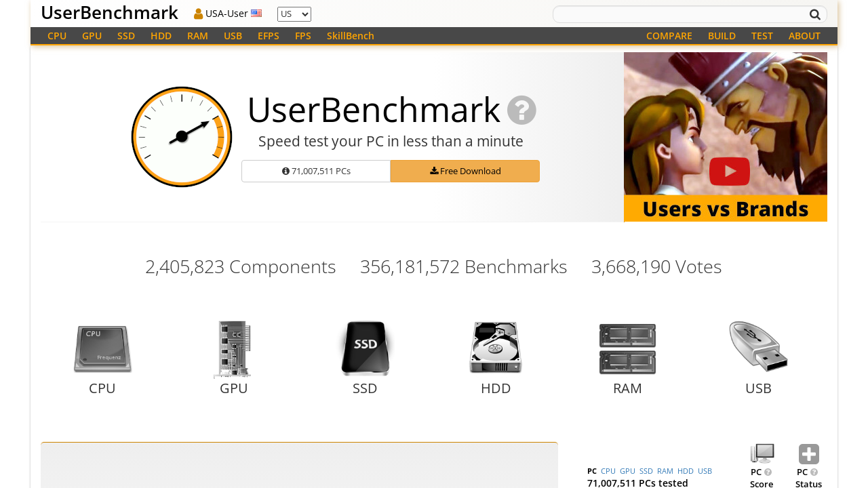Click the USB label under flash drive
The image size is (868, 488).
(x=758, y=388)
